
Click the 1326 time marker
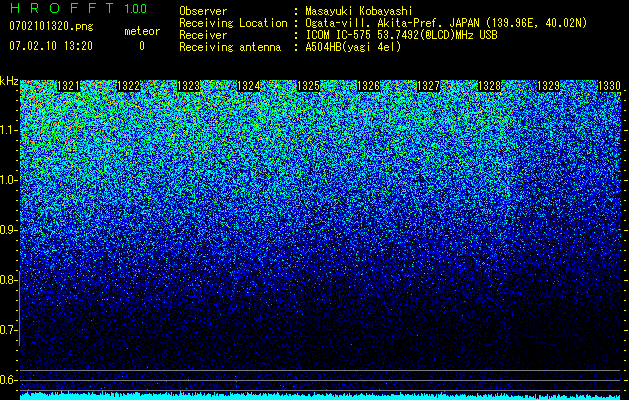[x=368, y=86]
